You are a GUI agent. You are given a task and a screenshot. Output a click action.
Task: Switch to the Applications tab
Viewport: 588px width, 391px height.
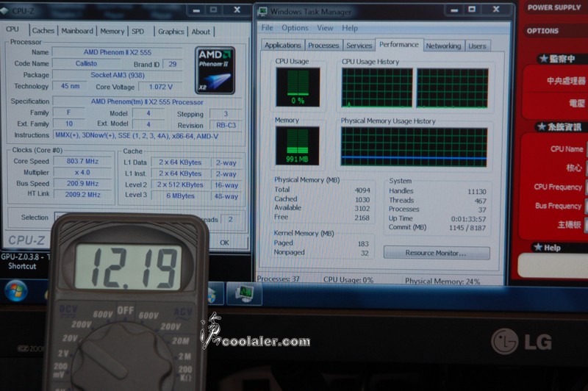click(x=283, y=46)
